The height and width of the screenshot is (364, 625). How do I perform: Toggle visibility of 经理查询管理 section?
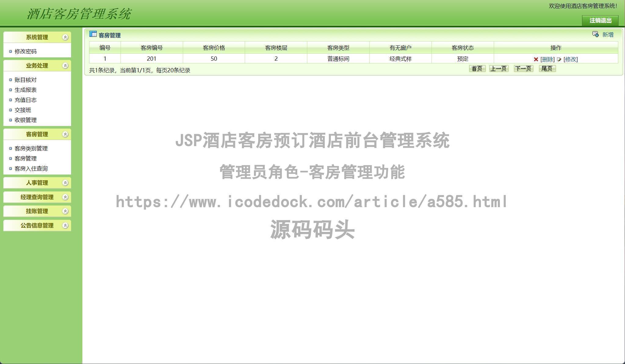point(65,197)
